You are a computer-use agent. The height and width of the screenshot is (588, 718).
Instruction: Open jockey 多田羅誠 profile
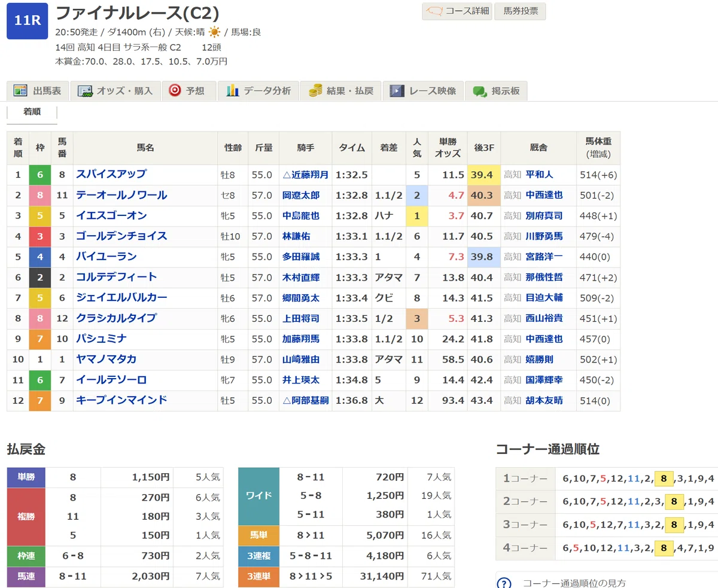pyautogui.click(x=300, y=257)
